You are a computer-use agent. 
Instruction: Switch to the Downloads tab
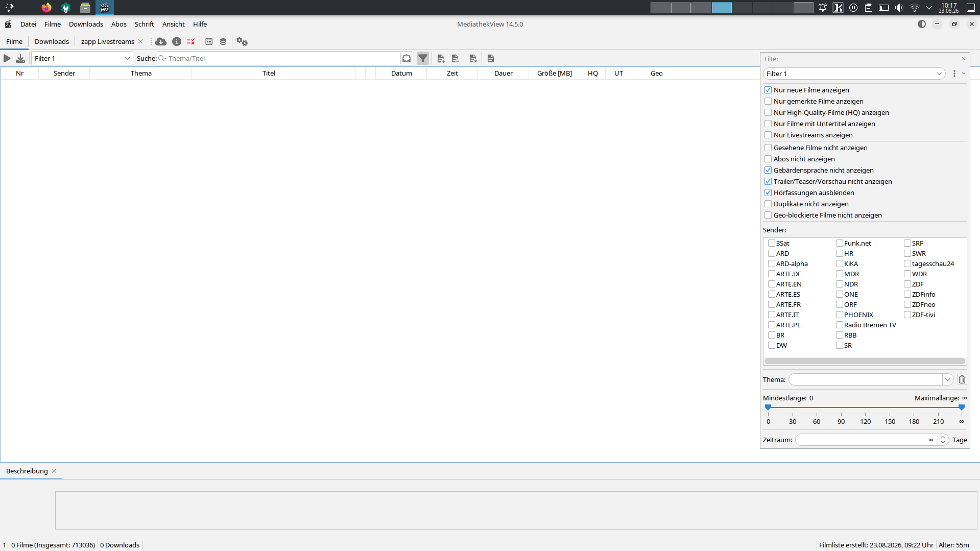pyautogui.click(x=52, y=41)
